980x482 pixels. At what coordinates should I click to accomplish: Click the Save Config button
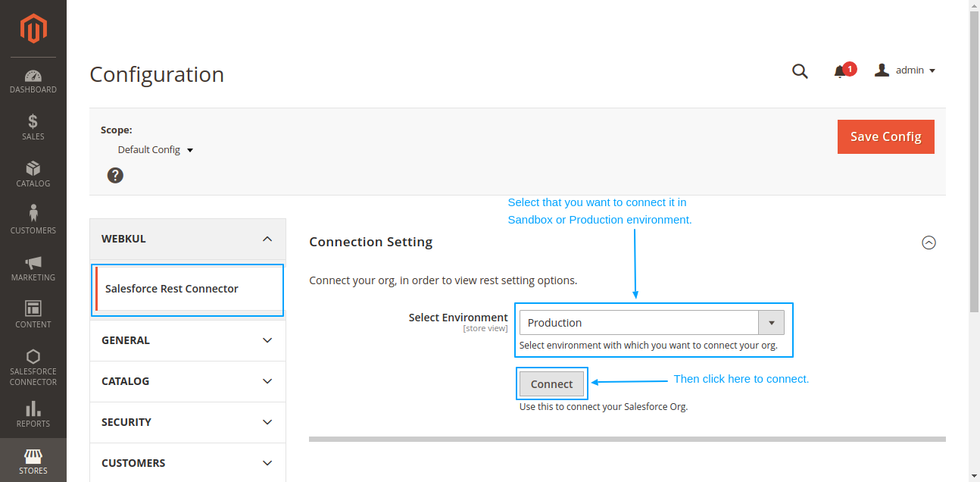[885, 136]
